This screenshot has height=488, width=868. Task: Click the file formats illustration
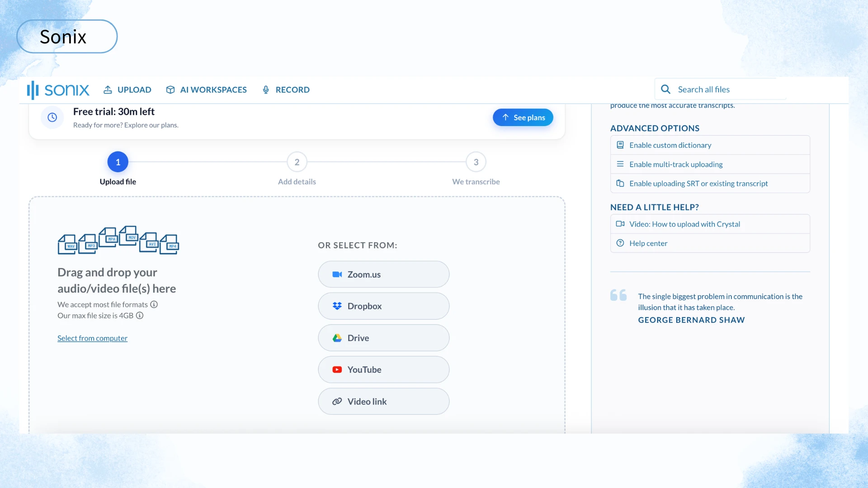(118, 240)
